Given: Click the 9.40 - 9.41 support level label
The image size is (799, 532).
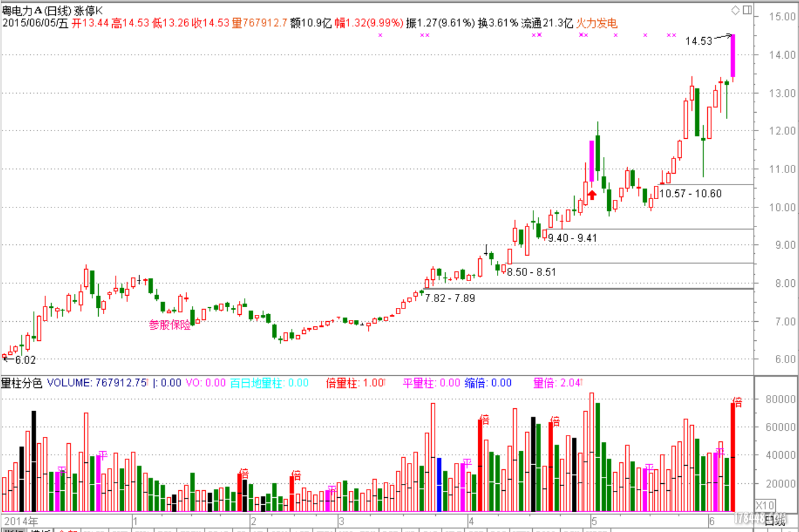Looking at the screenshot, I should click(x=572, y=238).
